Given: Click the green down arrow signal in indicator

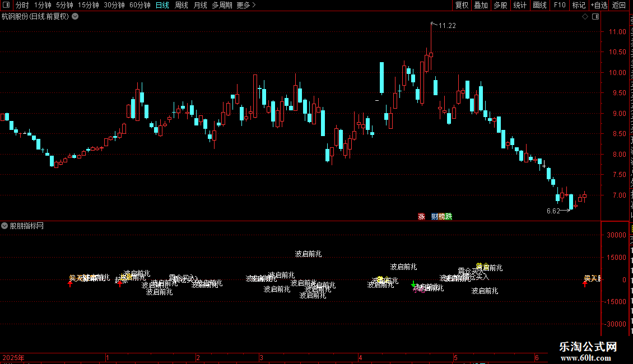Looking at the screenshot, I should pyautogui.click(x=413, y=284).
